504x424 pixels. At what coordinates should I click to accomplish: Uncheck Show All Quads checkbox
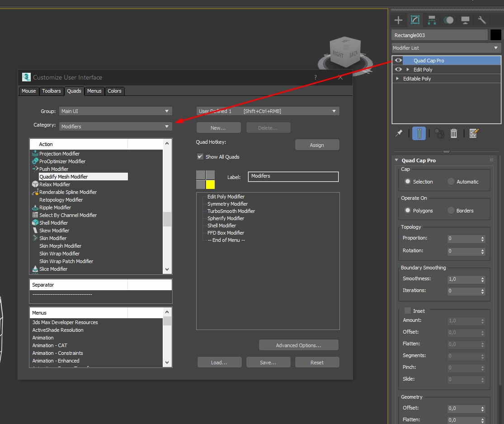200,156
